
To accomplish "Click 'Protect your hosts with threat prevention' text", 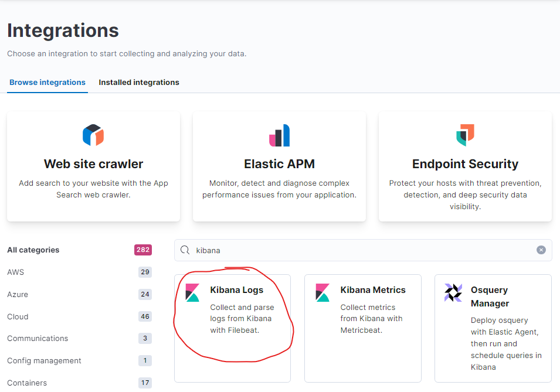I will coord(465,195).
